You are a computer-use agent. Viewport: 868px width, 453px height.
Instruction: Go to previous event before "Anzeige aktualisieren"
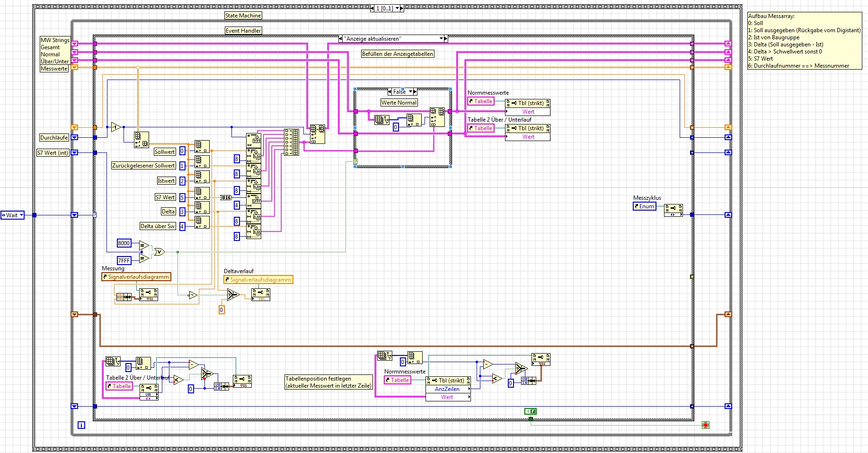point(341,39)
